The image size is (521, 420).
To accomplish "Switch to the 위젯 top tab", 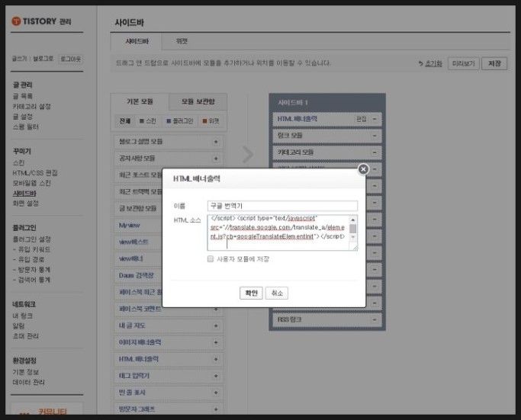I will pyautogui.click(x=182, y=41).
